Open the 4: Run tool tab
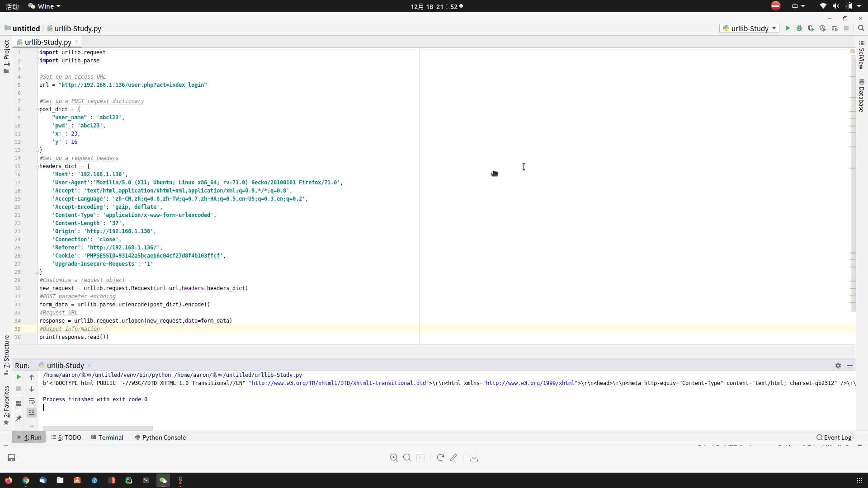The height and width of the screenshot is (488, 868). 29,437
